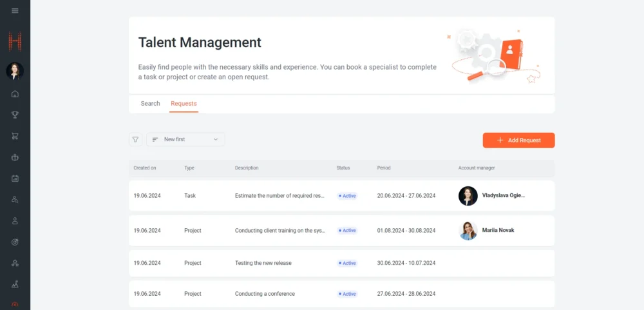
Task: Open the 'Estimate the number of required res...' task row
Action: click(x=279, y=196)
